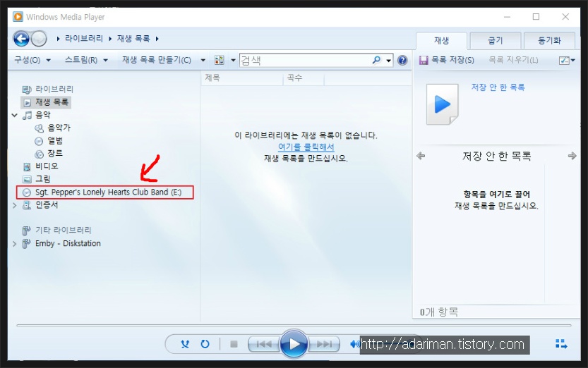The image size is (588, 368).
Task: Click 재생 목록 만들기(C) button
Action: pos(157,60)
